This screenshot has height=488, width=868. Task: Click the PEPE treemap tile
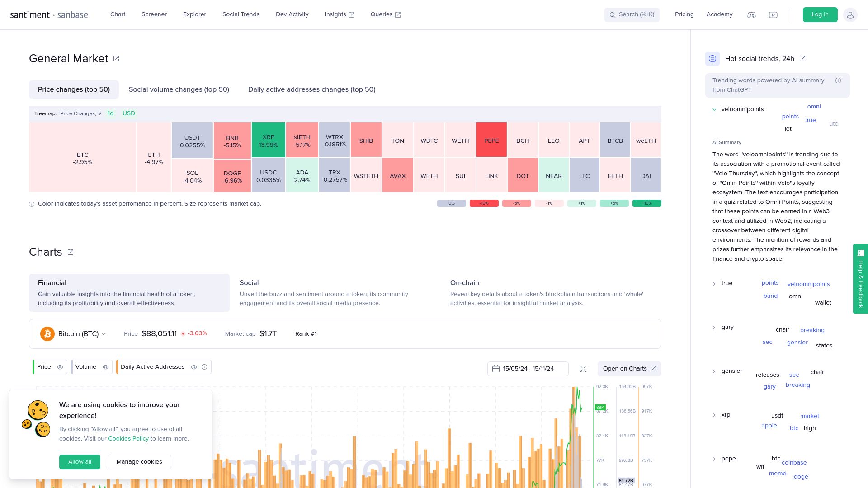[491, 140]
